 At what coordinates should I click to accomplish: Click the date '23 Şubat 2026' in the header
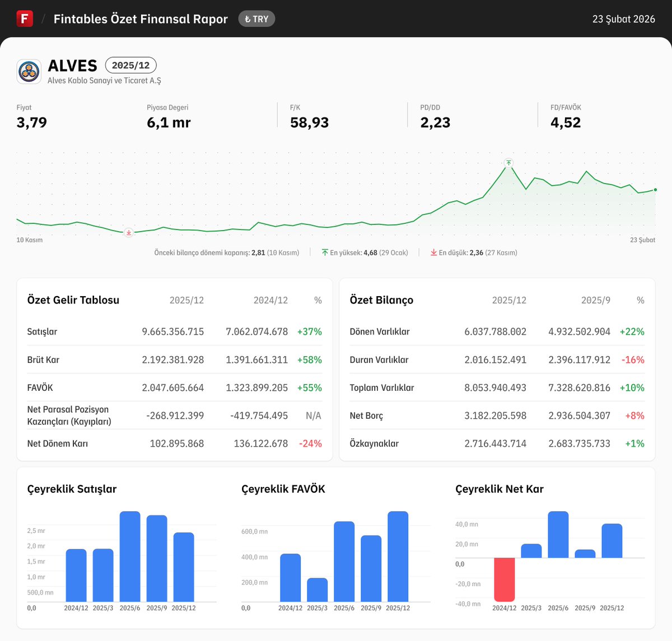(x=623, y=18)
